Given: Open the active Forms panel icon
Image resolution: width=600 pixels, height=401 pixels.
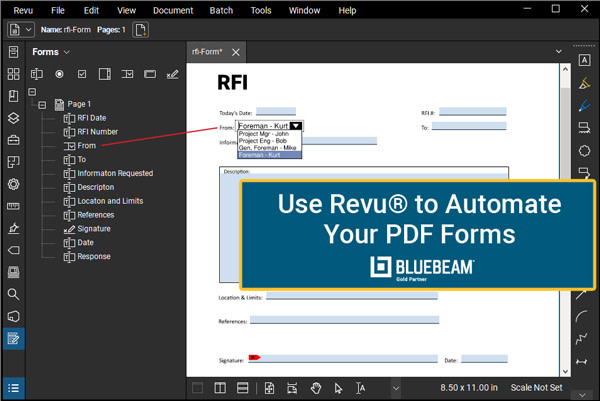Looking at the screenshot, I should click(x=13, y=339).
